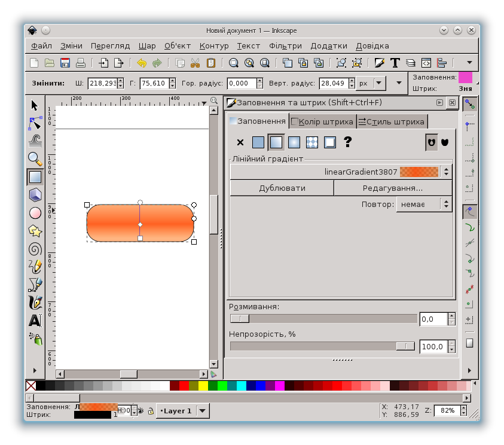
Task: Select the Text tool
Action: (35, 321)
